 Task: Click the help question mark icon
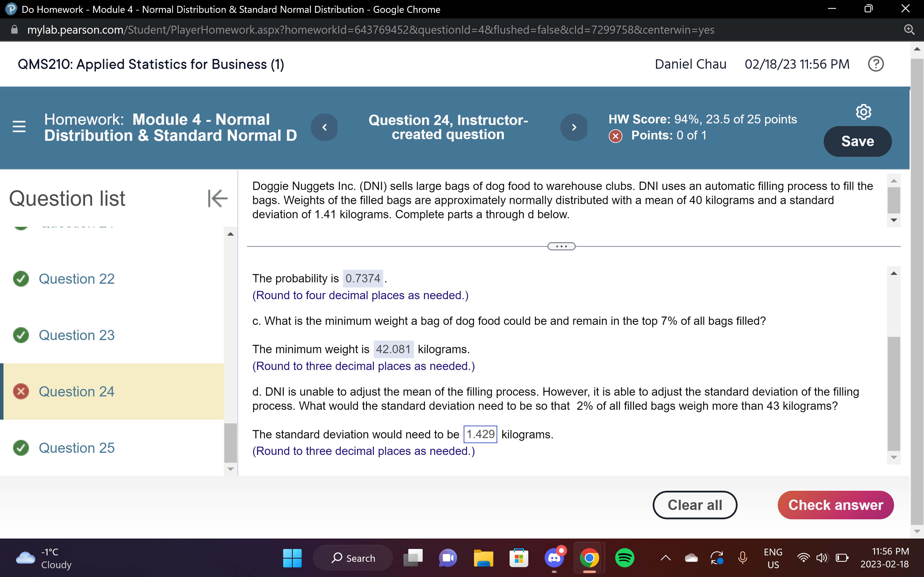876,64
